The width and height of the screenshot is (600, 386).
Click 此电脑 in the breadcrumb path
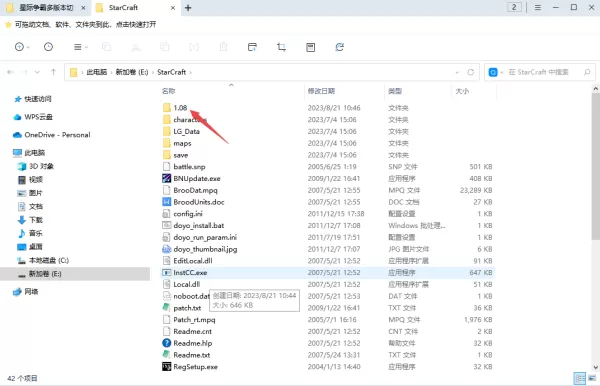point(97,72)
